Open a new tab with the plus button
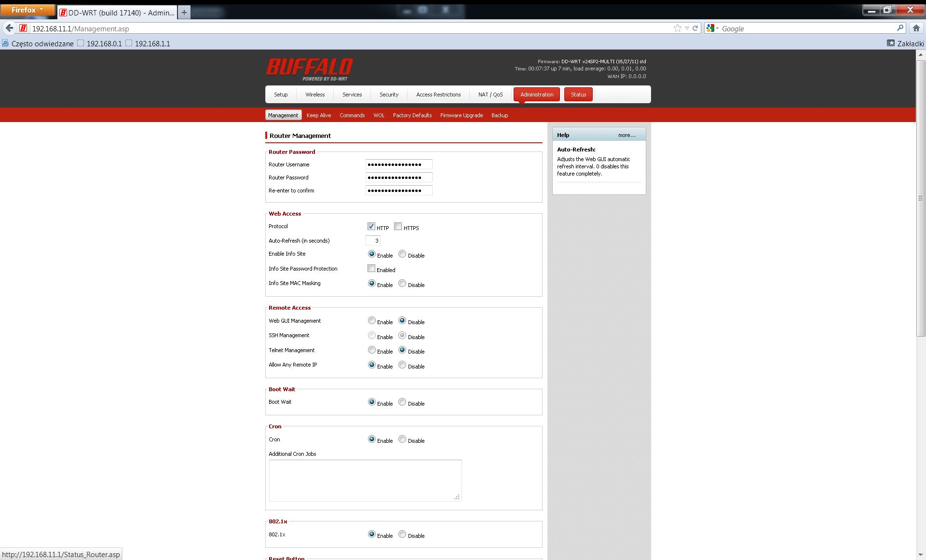Image resolution: width=926 pixels, height=560 pixels. tap(184, 13)
